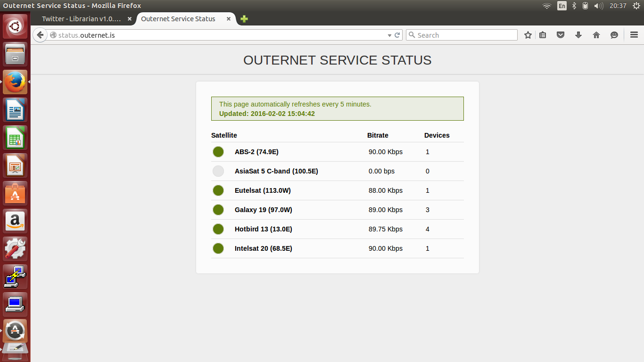644x362 pixels.
Task: Click the Satellite column header
Action: [224, 135]
